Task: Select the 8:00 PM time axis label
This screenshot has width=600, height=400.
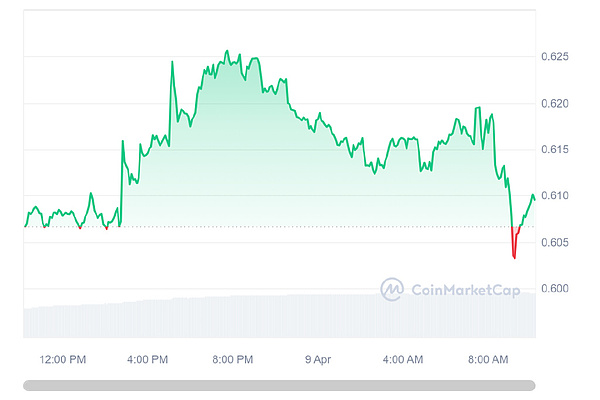Action: coord(232,359)
